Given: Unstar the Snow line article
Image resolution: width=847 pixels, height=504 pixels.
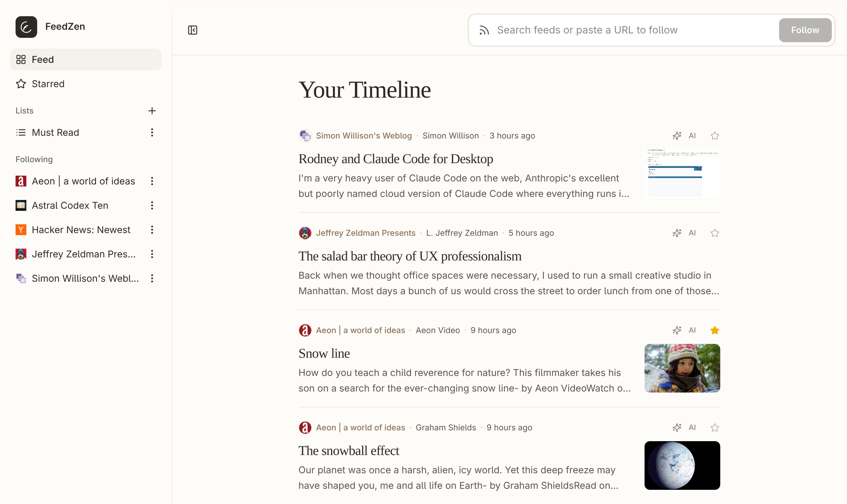Looking at the screenshot, I should [715, 330].
